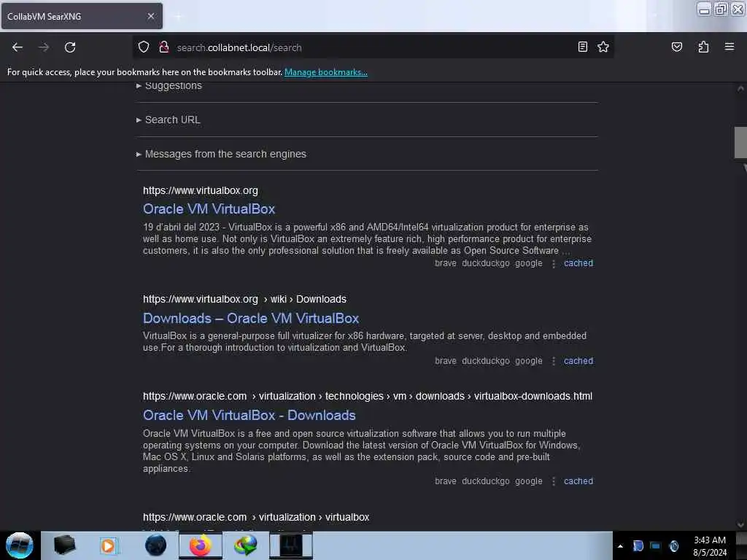Open the dark globe browser taskbar icon
Image resolution: width=747 pixels, height=560 pixels.
[x=155, y=545]
